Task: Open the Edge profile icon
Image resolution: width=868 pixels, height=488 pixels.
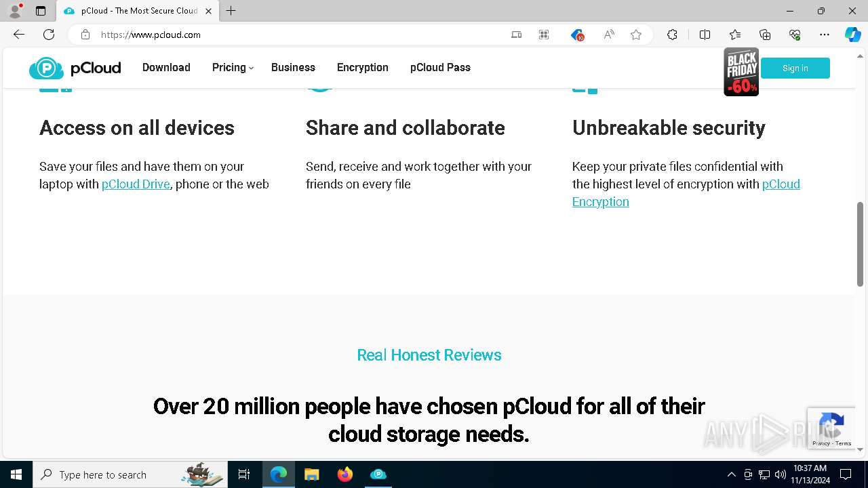Action: [x=15, y=11]
